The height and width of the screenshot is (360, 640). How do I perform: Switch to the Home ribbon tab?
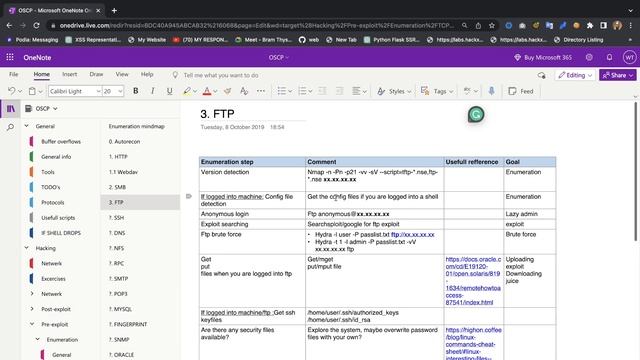point(42,74)
